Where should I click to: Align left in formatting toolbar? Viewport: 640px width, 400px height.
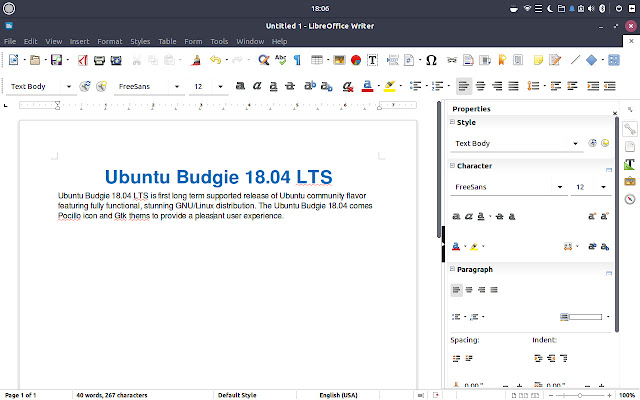[x=464, y=86]
